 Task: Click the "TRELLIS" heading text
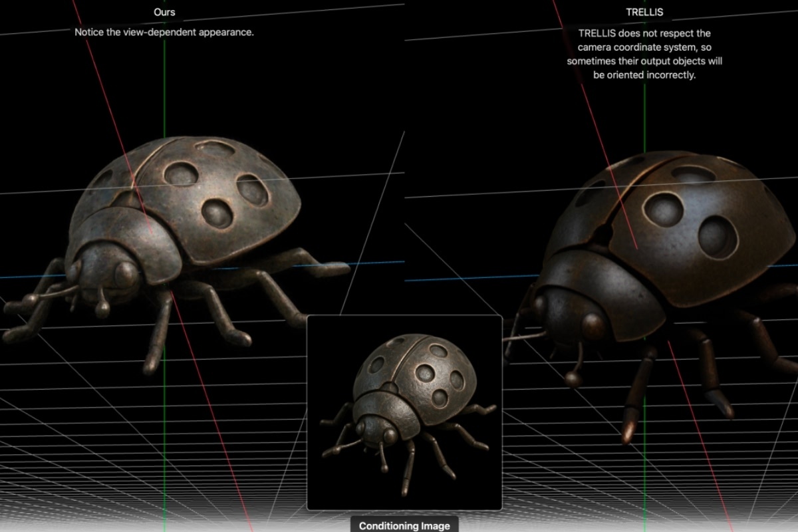pyautogui.click(x=644, y=13)
